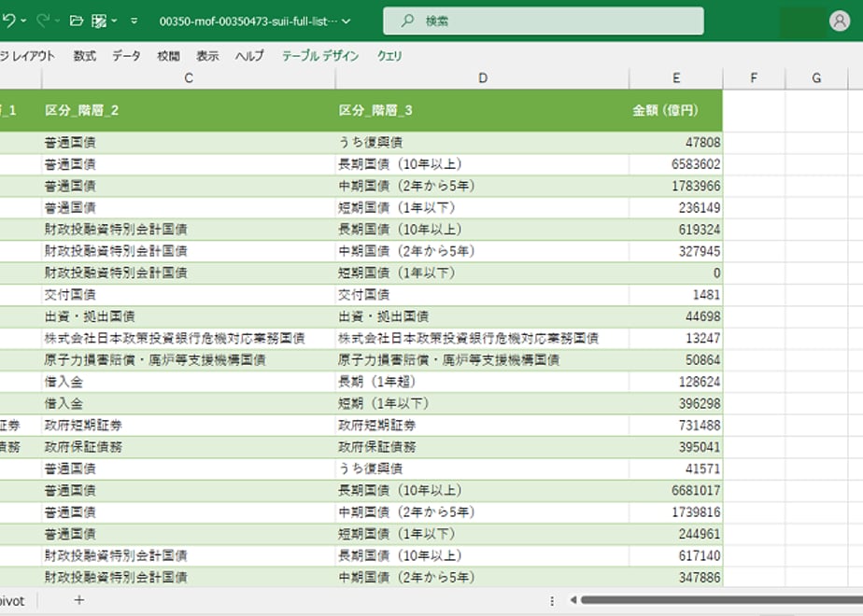The height and width of the screenshot is (616, 863).
Task: Select the cell with value 1739816
Action: pyautogui.click(x=676, y=512)
